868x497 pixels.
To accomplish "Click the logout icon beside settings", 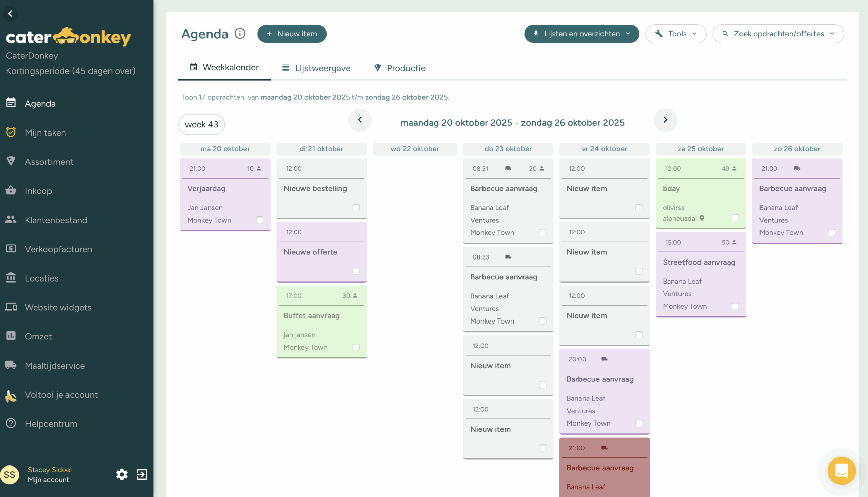I will (142, 474).
